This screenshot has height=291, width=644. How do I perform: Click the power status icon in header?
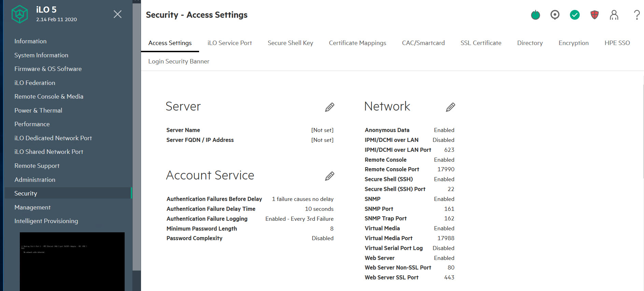coord(535,15)
